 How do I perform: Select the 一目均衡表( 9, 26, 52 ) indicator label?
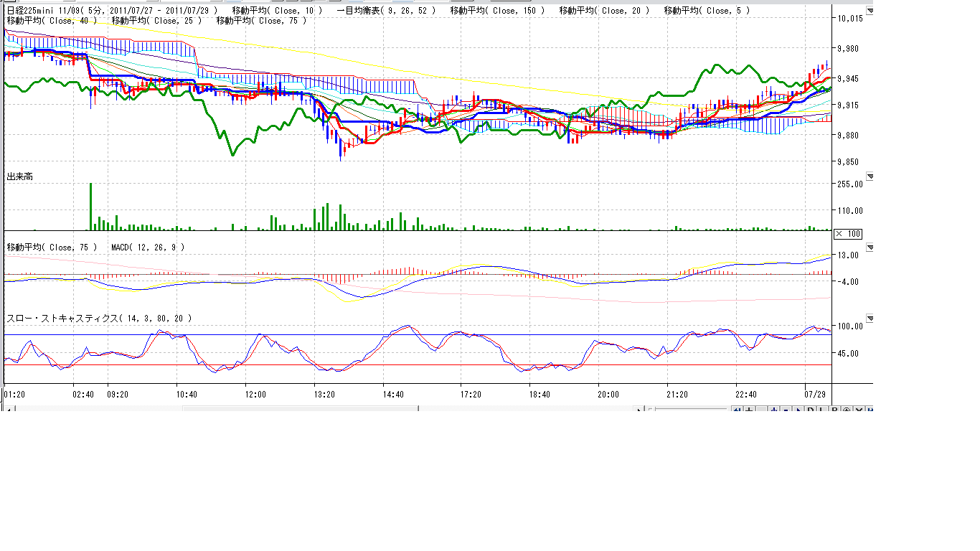pyautogui.click(x=385, y=11)
